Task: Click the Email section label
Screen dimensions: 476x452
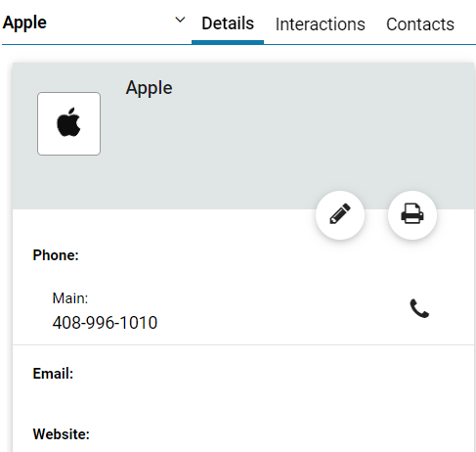Action: coord(53,374)
